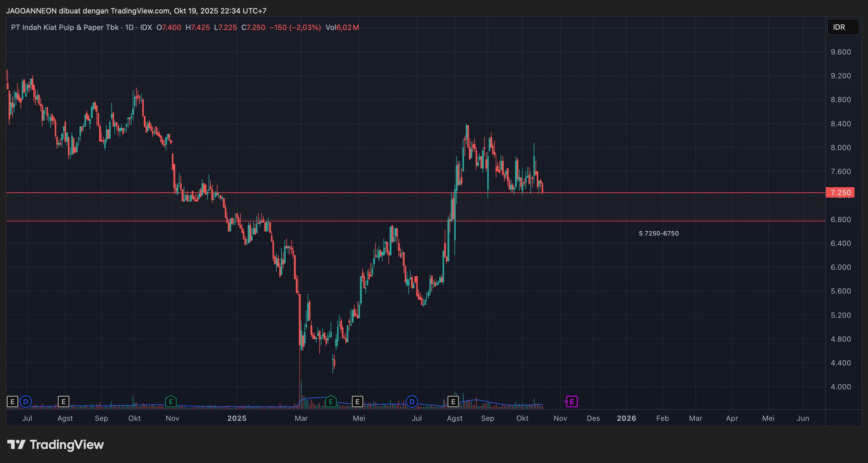Click the green earnings marker near Nov 2024
Viewport: 868px width, 463px height.
pos(171,402)
